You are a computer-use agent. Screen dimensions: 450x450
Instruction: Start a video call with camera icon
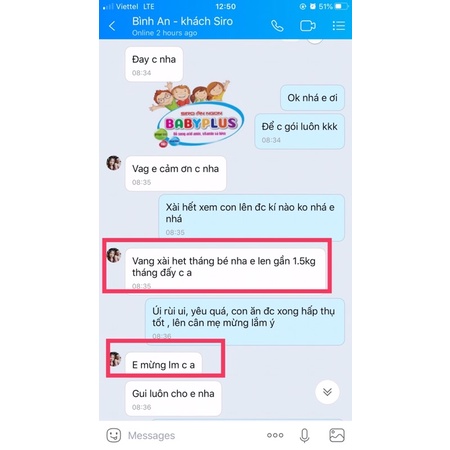[308, 26]
